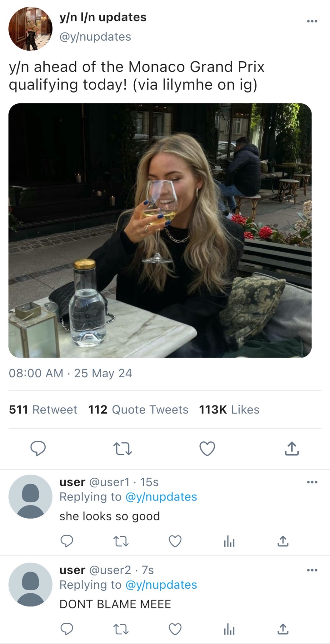Like user1's 'she looks so good' reply

pos(175,541)
